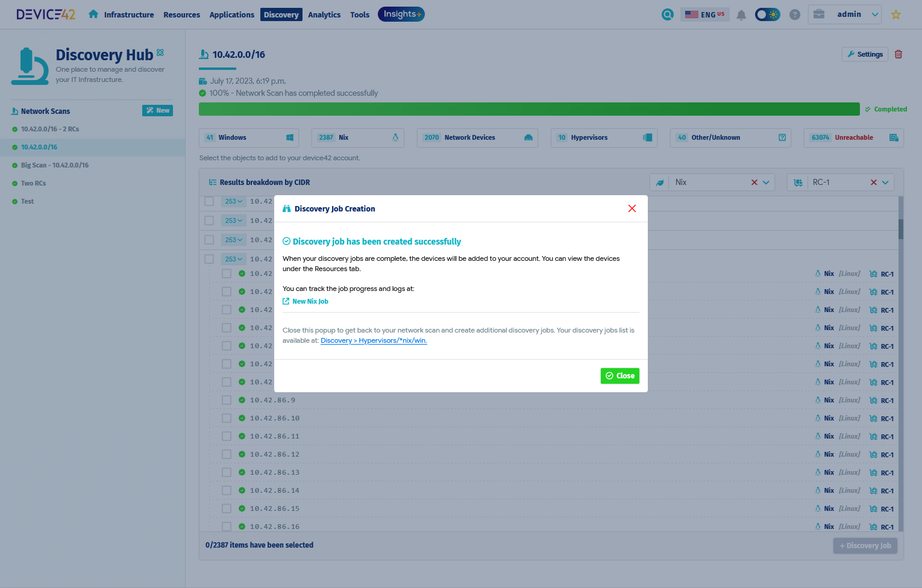Check the box for 10.42.86.9

[x=227, y=400]
